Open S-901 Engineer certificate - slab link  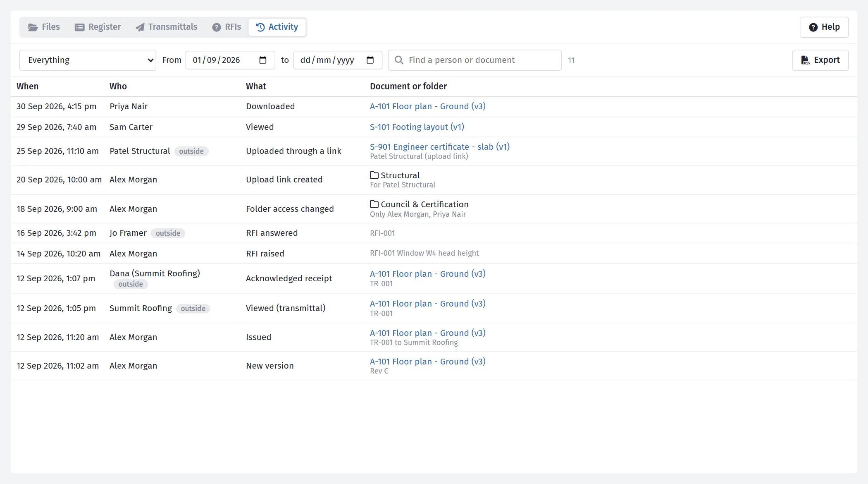tap(440, 147)
